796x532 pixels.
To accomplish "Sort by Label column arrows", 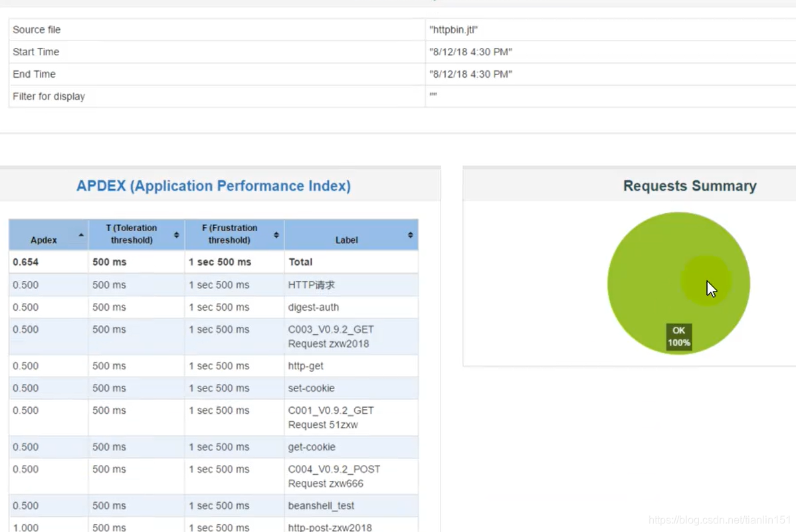I will point(410,234).
